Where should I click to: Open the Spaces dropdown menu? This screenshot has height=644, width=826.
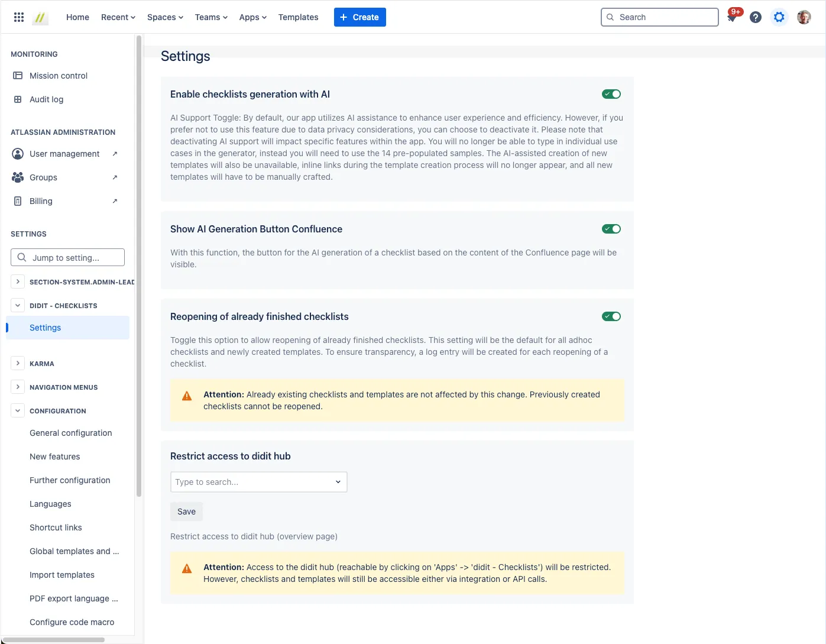coord(165,17)
